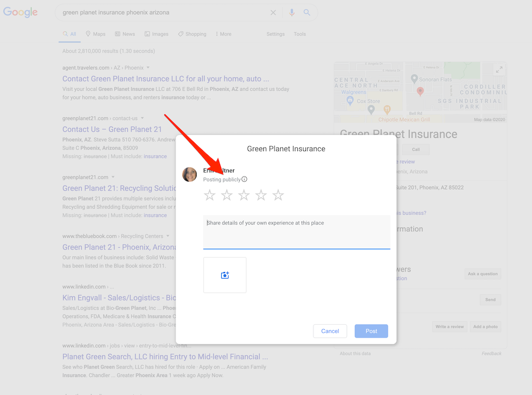Select the second rating star
This screenshot has width=532, height=395.
click(227, 195)
